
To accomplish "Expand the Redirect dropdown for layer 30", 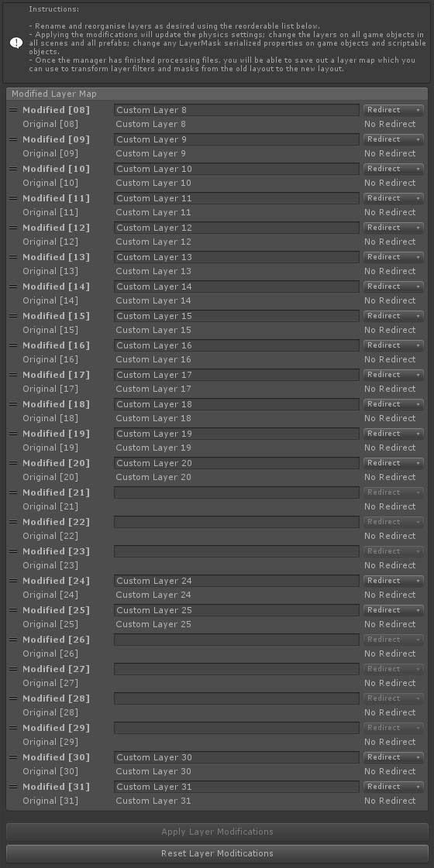I will (394, 756).
